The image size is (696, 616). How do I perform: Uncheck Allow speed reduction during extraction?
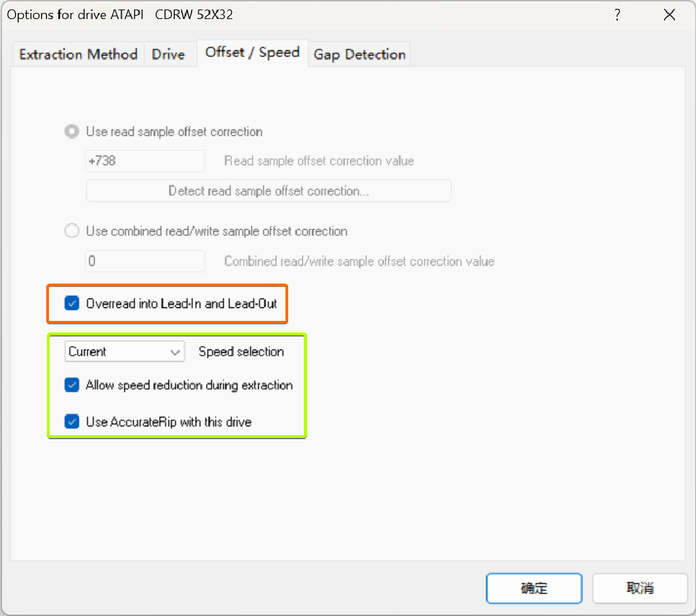71,385
